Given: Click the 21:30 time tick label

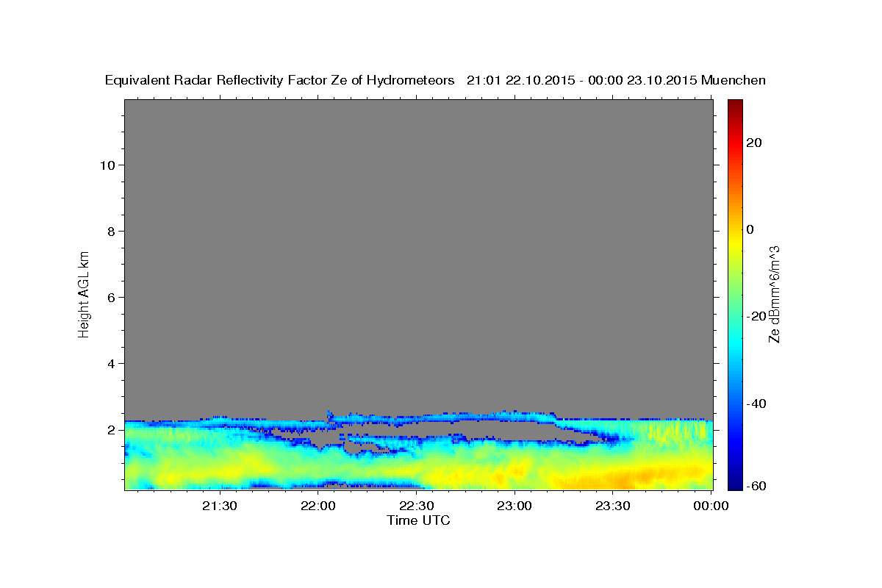Looking at the screenshot, I should tap(220, 506).
